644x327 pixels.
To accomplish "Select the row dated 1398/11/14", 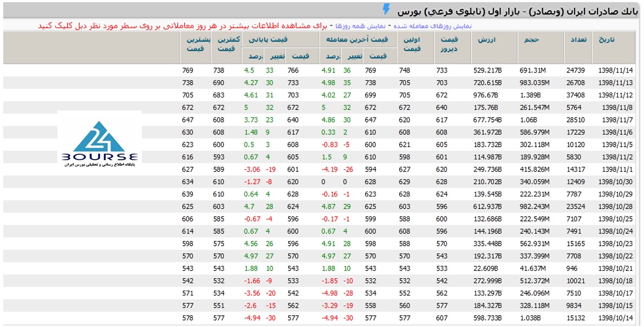I will point(320,70).
